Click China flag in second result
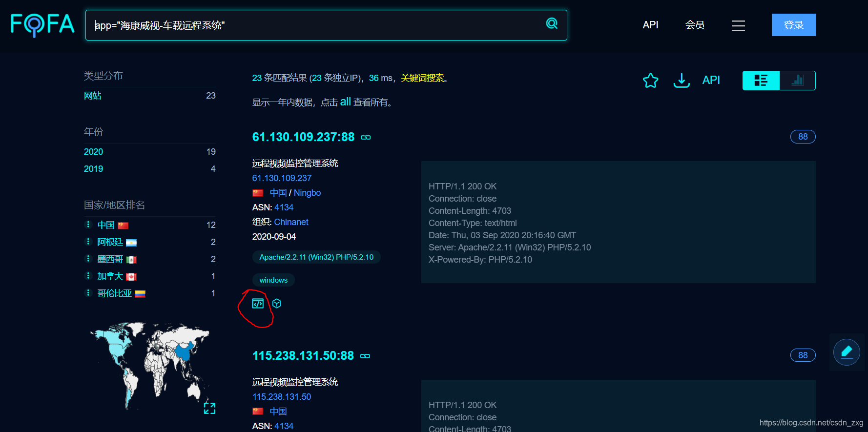The height and width of the screenshot is (432, 868). 258,411
